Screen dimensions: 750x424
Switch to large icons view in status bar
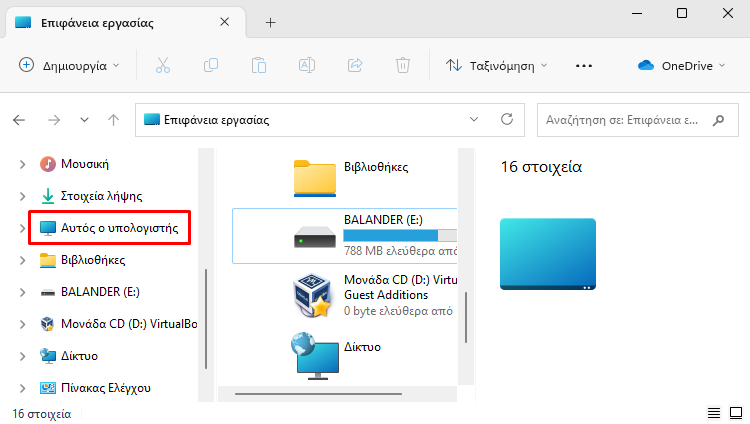pyautogui.click(x=736, y=413)
